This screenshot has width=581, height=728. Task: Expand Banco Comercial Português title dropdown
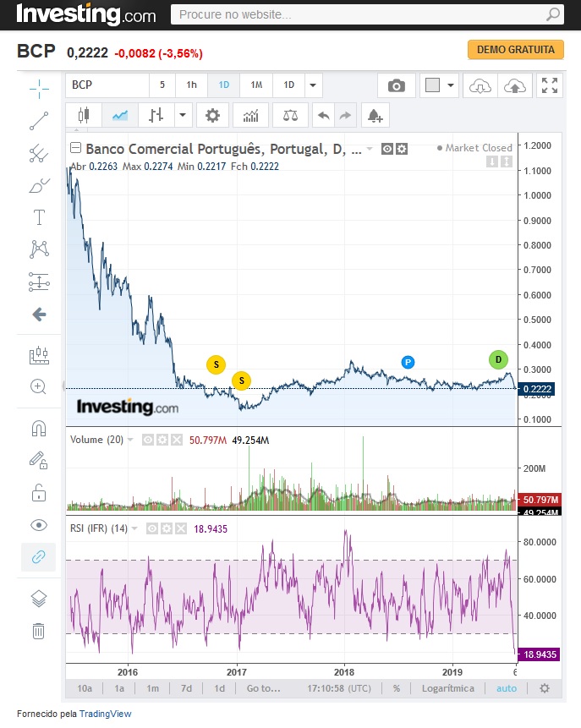click(x=370, y=149)
